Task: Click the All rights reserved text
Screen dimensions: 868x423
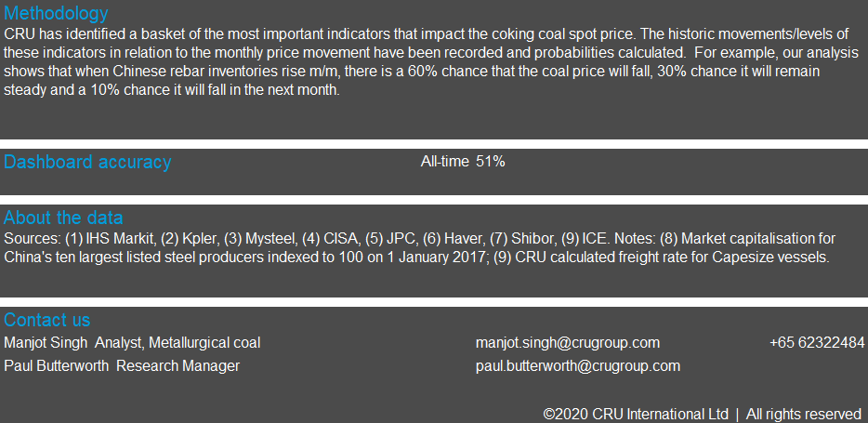Action: [803, 414]
